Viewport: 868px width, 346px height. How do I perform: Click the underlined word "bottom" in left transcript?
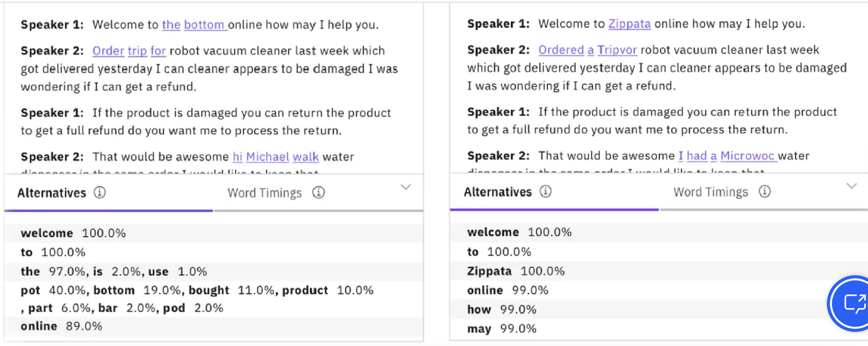[x=204, y=25]
